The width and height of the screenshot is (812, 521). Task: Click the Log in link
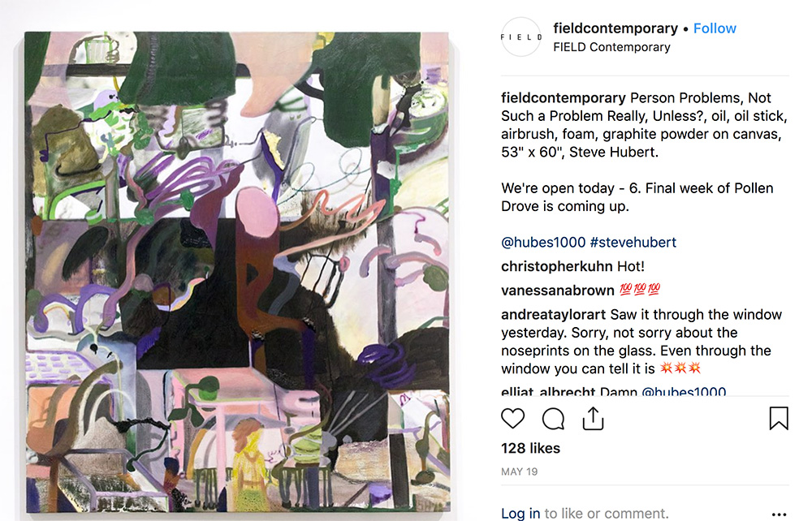pos(520,513)
